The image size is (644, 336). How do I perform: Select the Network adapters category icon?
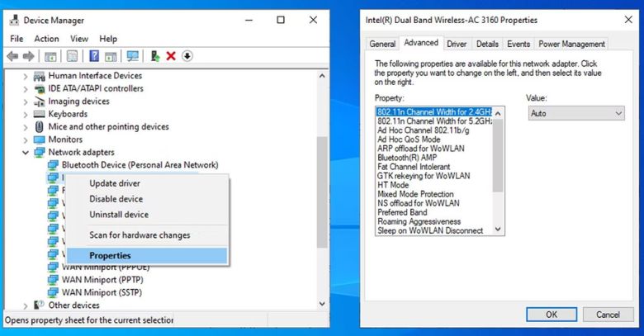pos(40,153)
